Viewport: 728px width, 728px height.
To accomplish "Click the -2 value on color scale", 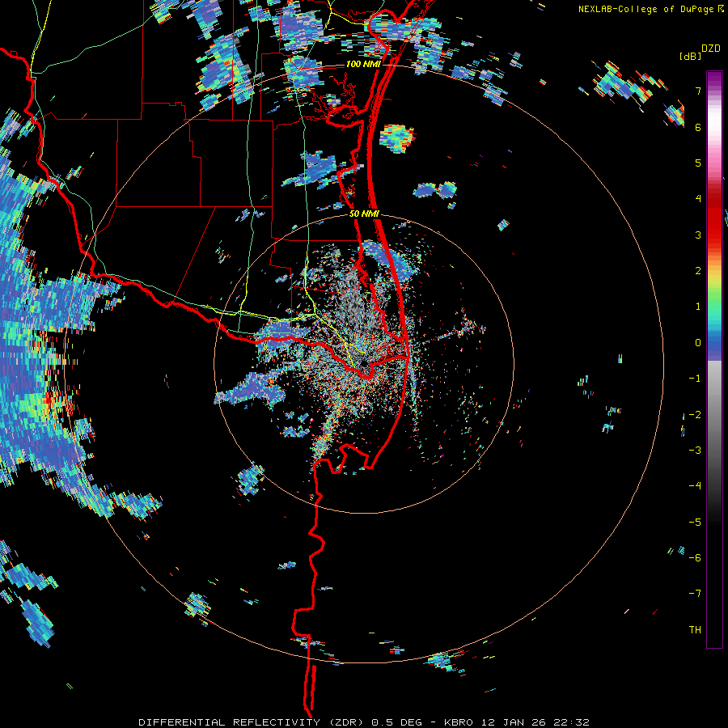I will coord(695,415).
